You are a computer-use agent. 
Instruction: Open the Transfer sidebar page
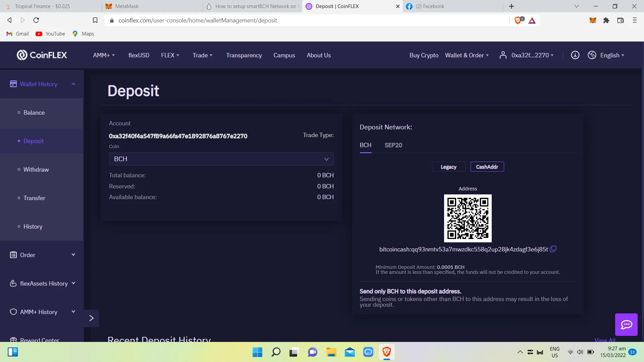coord(34,198)
